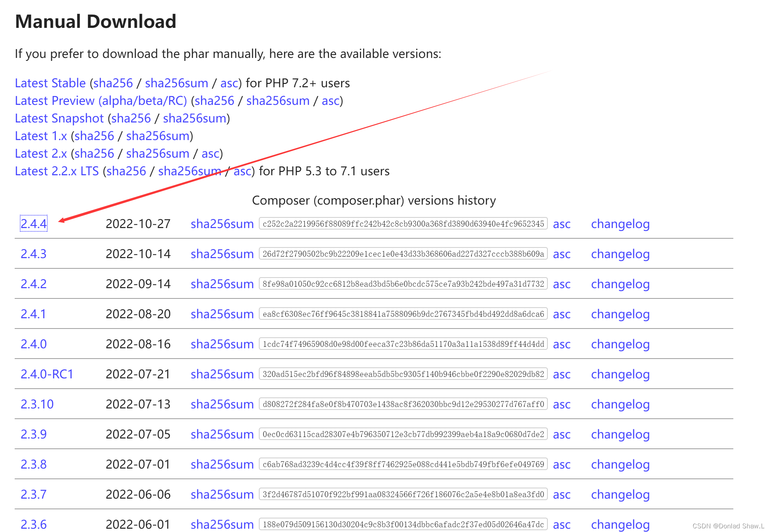
Task: Download Composer version 2.4.0
Action: 34,344
